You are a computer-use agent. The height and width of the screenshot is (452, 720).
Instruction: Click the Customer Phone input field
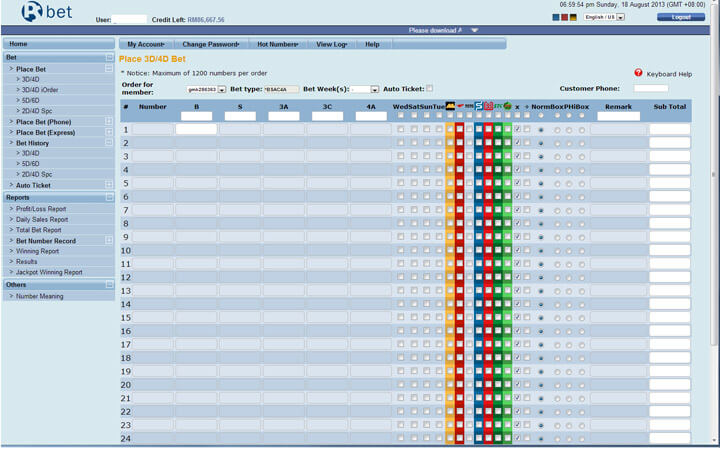tap(651, 89)
